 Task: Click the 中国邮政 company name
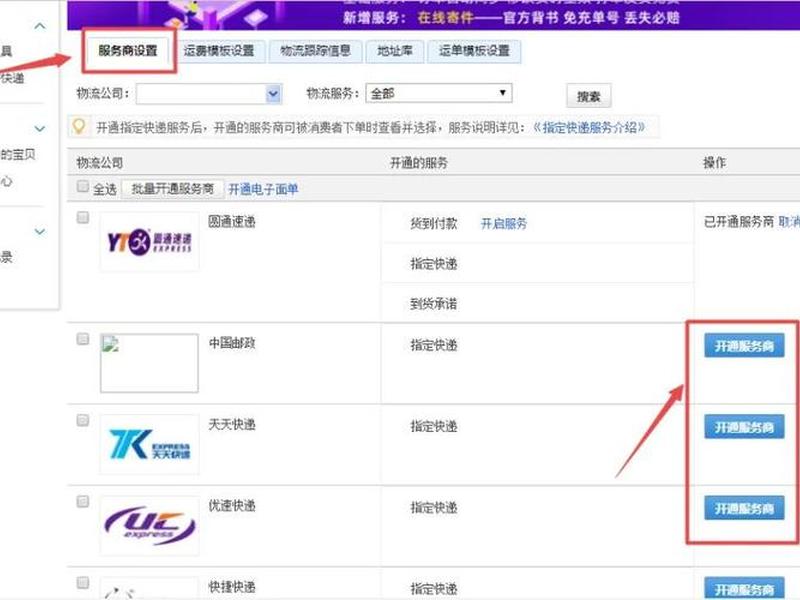[232, 343]
